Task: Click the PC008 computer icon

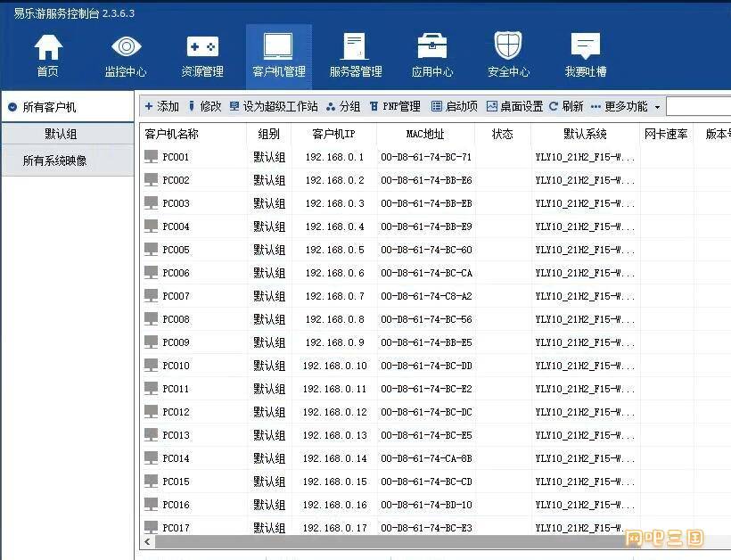Action: tap(151, 319)
